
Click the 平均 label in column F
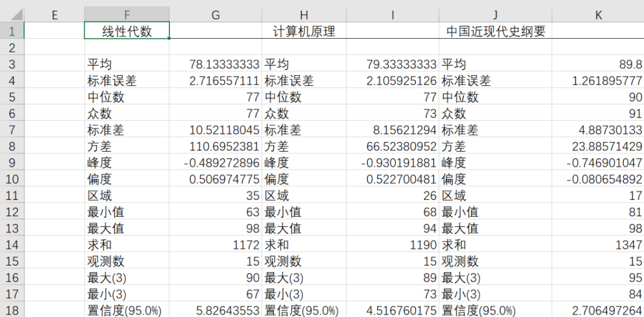[x=100, y=64]
